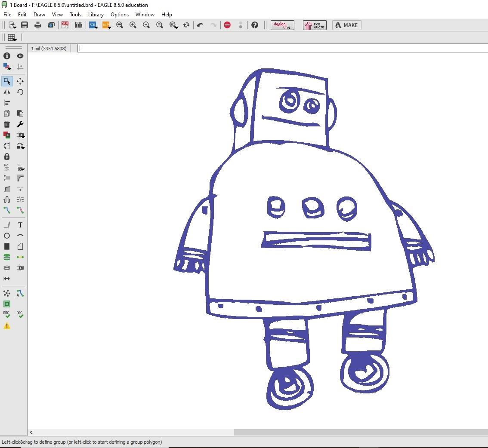The width and height of the screenshot is (488, 448).
Task: Select the Copy tool
Action: [x=7, y=114]
